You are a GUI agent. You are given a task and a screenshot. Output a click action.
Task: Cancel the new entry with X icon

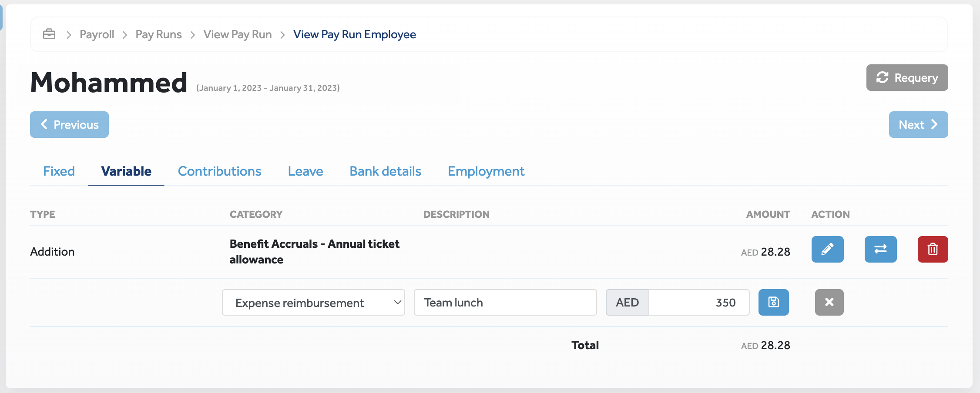tap(829, 302)
